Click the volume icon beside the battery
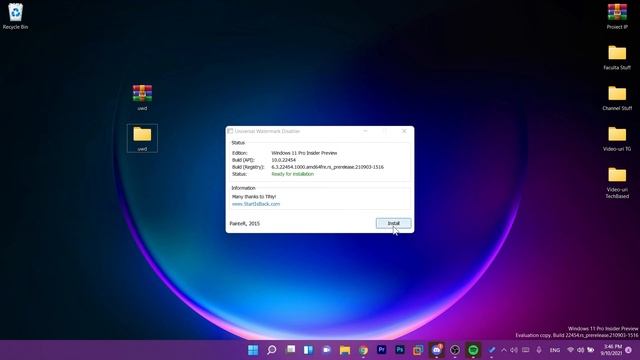 point(580,350)
